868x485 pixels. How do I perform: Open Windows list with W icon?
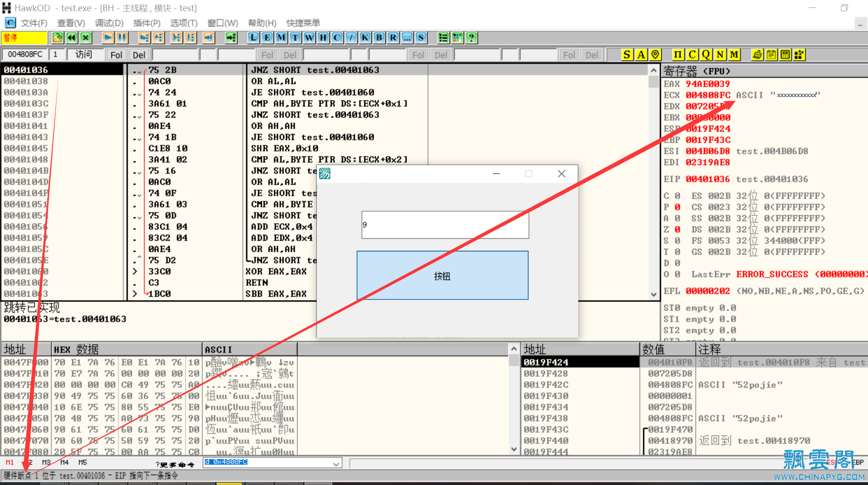pyautogui.click(x=309, y=38)
